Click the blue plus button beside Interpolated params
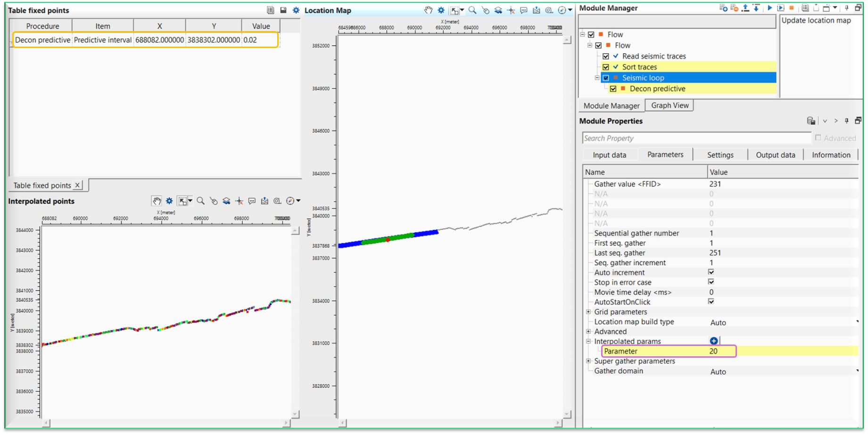The width and height of the screenshot is (868, 435). pos(714,341)
